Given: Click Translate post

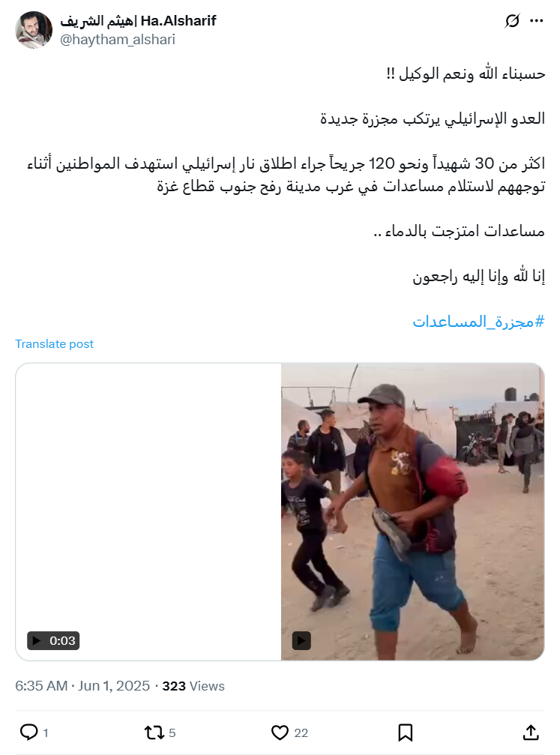Looking at the screenshot, I should coord(55,344).
